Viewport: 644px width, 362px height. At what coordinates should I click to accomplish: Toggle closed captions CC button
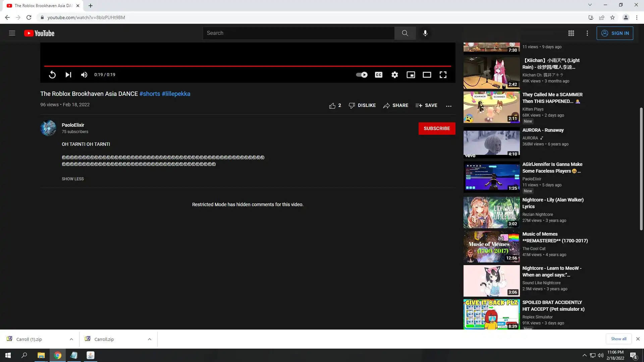click(379, 75)
